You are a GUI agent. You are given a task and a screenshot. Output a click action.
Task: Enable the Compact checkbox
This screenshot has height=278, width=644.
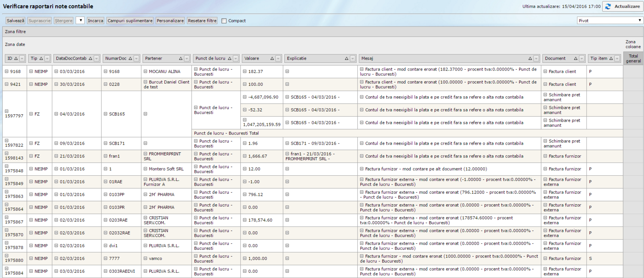(x=224, y=21)
